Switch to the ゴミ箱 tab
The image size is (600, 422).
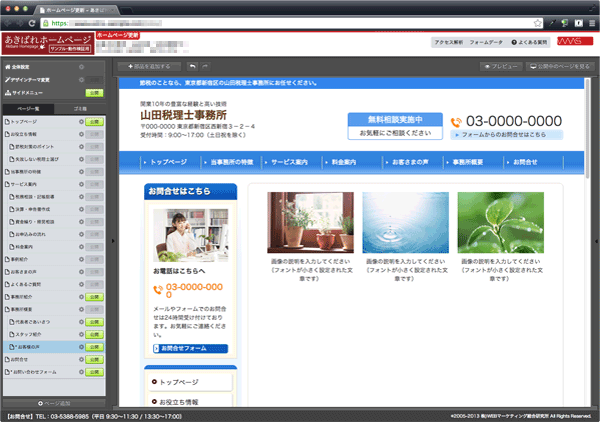(x=81, y=107)
